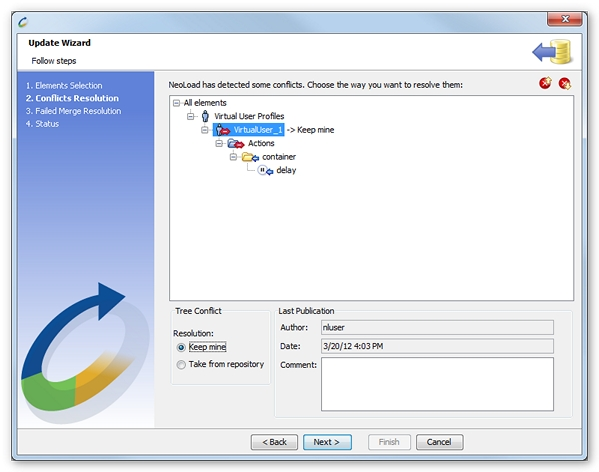599x472 pixels.
Task: Click the VirtualUser_1 conflict icon
Action: coord(222,130)
